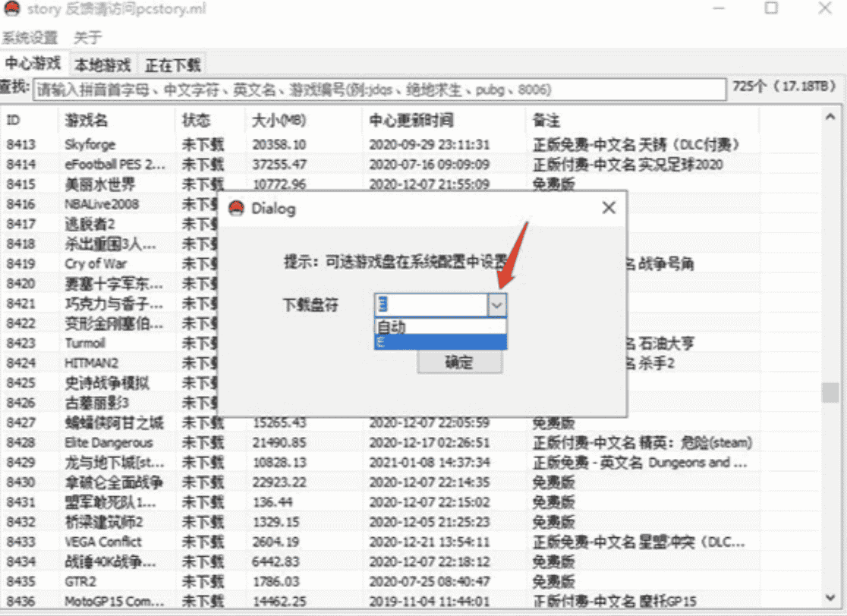Click the game search input field
The height and width of the screenshot is (616, 847).
[379, 90]
